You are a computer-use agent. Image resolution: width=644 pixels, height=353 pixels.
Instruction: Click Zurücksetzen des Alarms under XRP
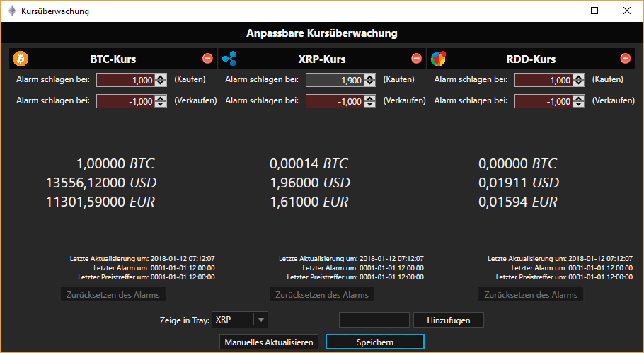click(322, 295)
